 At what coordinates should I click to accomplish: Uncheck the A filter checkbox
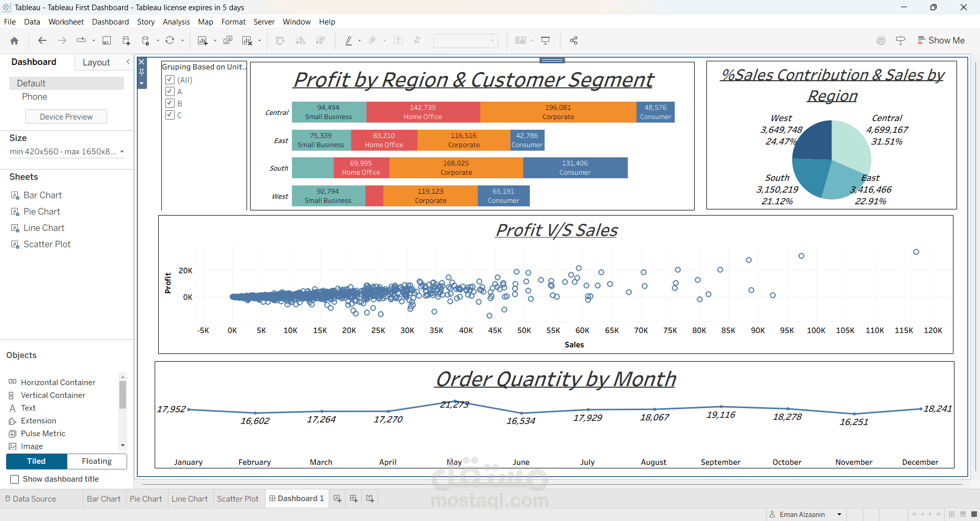[170, 91]
